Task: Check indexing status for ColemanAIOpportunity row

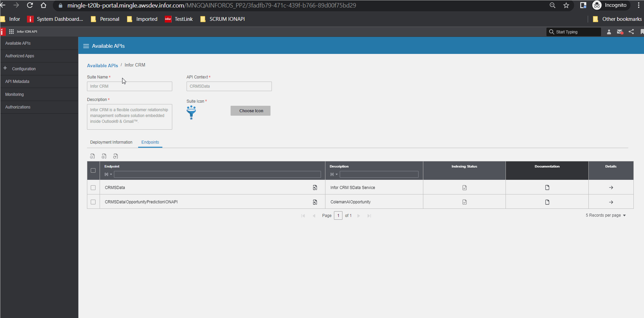Action: pyautogui.click(x=465, y=202)
